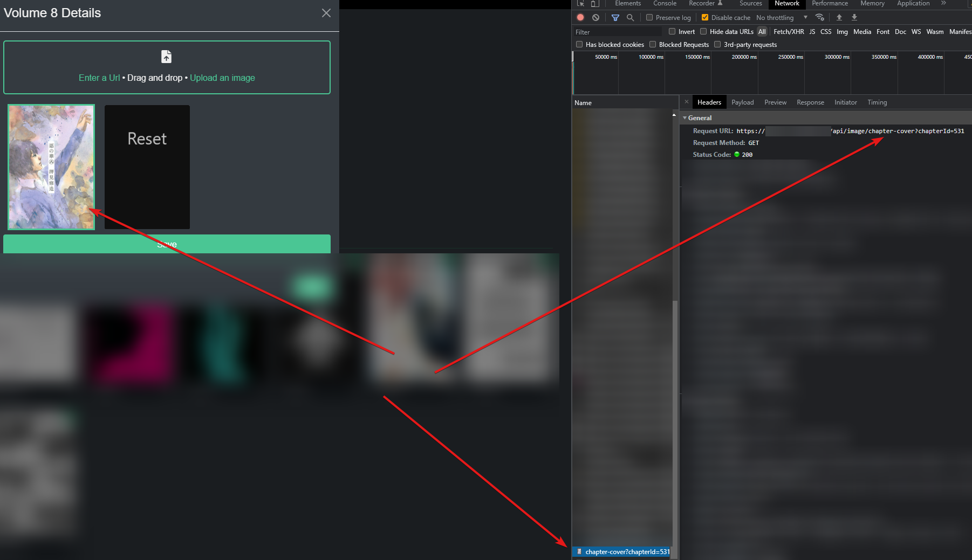Click the upload file icon in drop zone
972x560 pixels.
pos(167,57)
